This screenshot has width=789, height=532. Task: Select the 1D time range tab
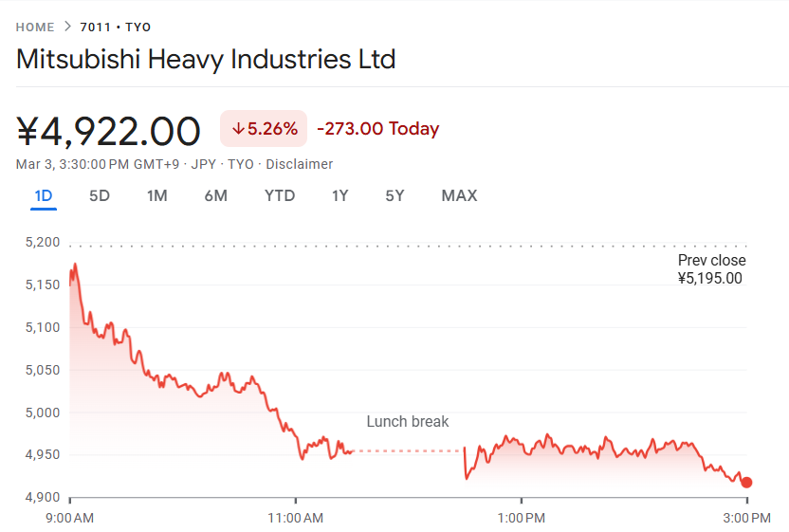click(x=44, y=196)
